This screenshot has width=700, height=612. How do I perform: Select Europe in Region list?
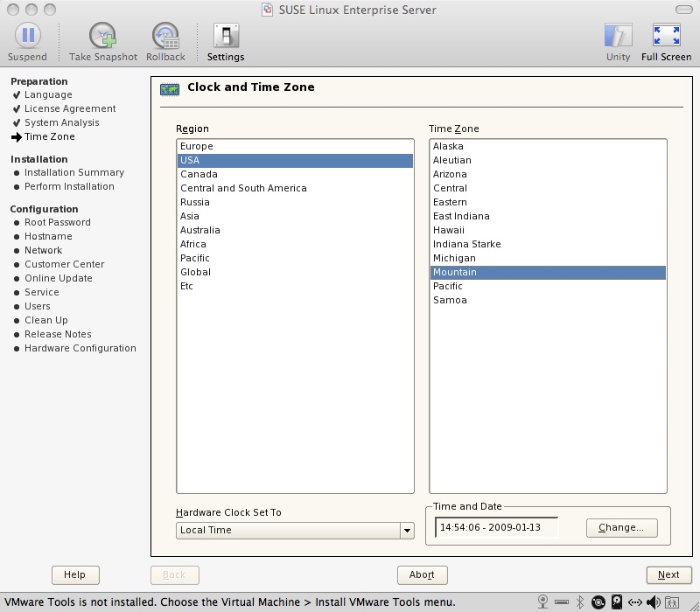pos(295,146)
